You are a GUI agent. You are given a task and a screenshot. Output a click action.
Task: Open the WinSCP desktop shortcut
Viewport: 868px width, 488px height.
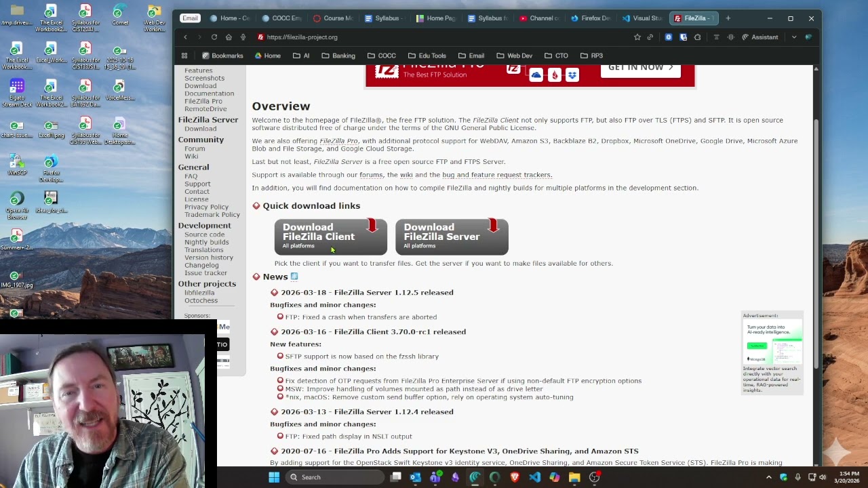(x=17, y=165)
